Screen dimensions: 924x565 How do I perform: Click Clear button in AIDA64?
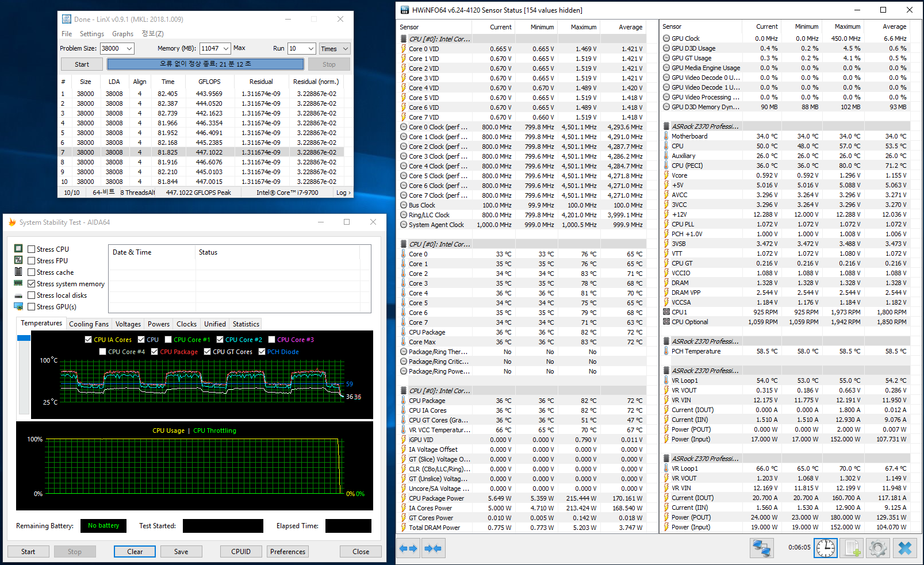point(135,552)
